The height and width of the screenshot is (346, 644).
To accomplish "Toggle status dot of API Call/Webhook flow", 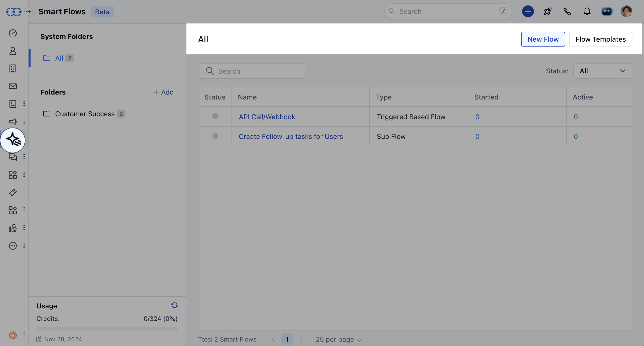I will [x=215, y=116].
